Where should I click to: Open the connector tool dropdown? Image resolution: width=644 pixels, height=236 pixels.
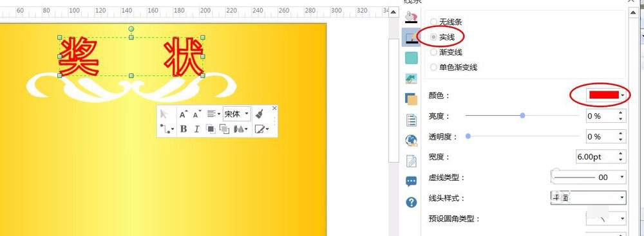point(167,129)
